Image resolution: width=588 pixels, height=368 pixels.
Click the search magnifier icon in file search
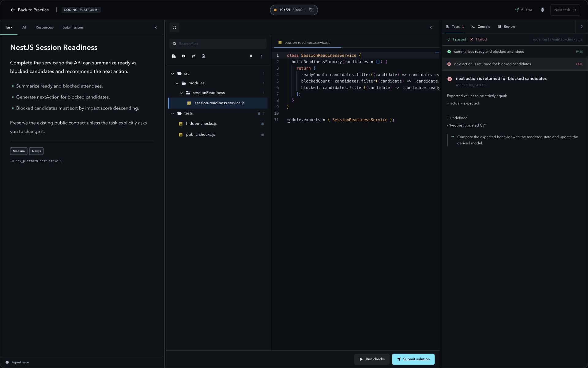pyautogui.click(x=175, y=44)
